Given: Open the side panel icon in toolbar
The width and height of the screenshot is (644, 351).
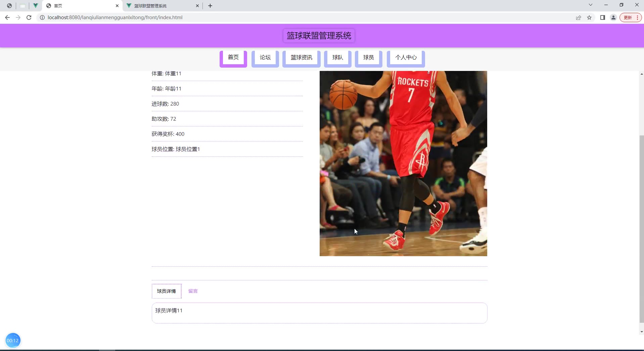Looking at the screenshot, I should point(603,17).
